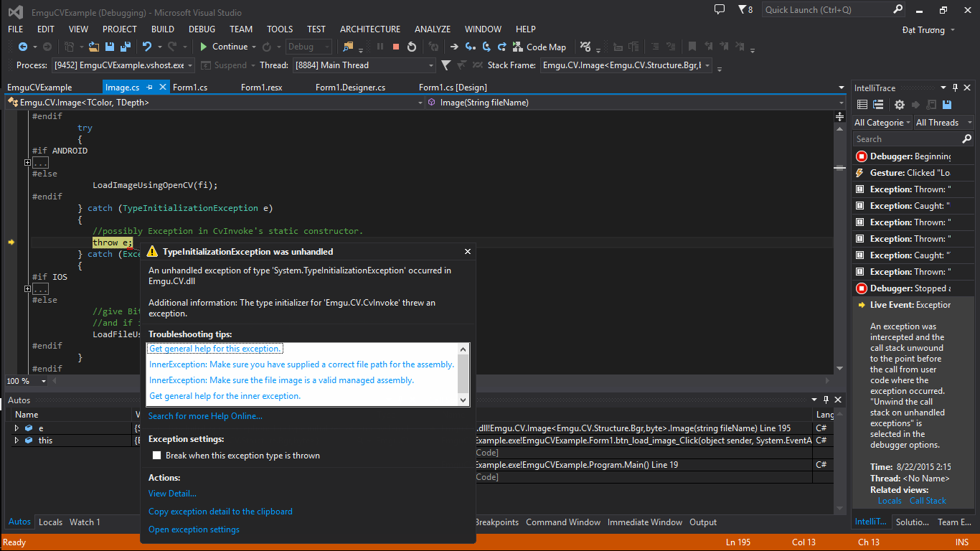Click the notifications flag icon
980x551 pixels.
[743, 9]
